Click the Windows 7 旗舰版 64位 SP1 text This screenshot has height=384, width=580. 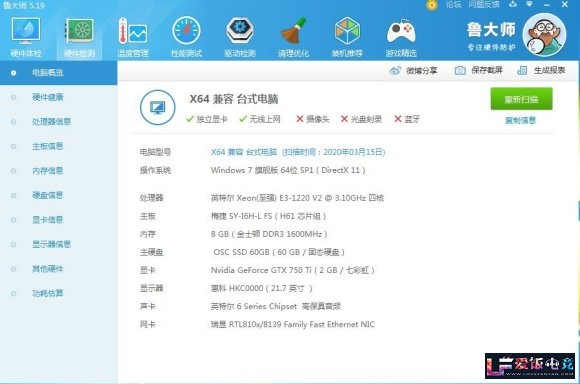(x=288, y=170)
